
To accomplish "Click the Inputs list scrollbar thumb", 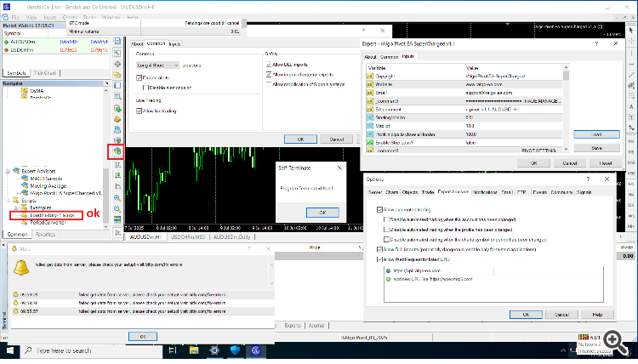I will (566, 76).
